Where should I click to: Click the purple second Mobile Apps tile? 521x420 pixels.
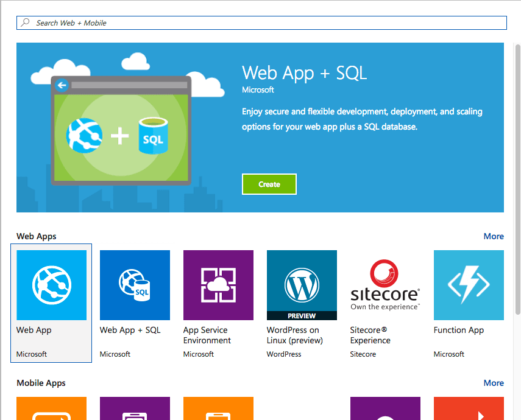coord(135,408)
